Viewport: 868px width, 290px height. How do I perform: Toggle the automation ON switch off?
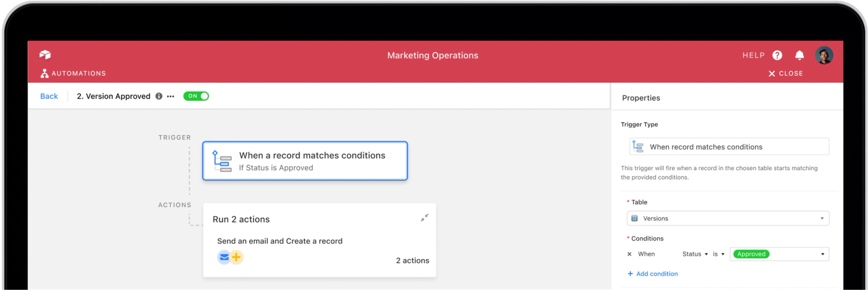pyautogui.click(x=196, y=96)
